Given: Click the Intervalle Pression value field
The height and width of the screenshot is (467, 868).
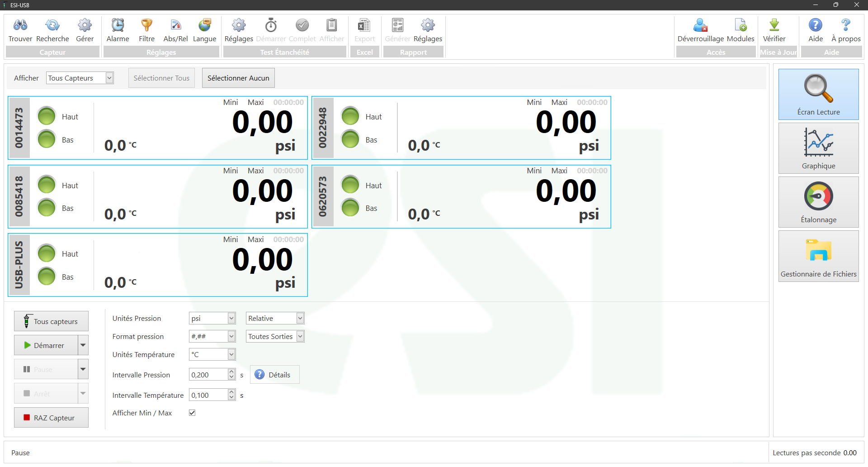Looking at the screenshot, I should pos(208,375).
